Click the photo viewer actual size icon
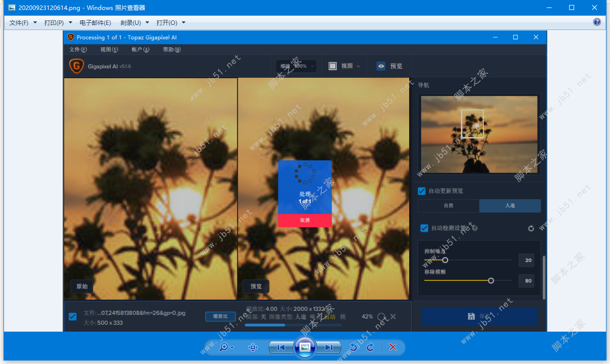 click(x=253, y=348)
